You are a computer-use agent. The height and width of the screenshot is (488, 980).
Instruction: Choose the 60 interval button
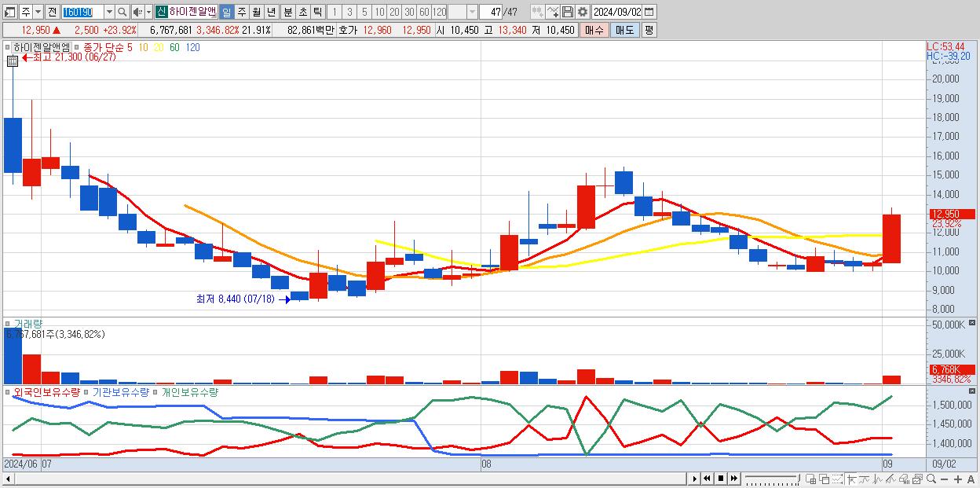(x=424, y=12)
